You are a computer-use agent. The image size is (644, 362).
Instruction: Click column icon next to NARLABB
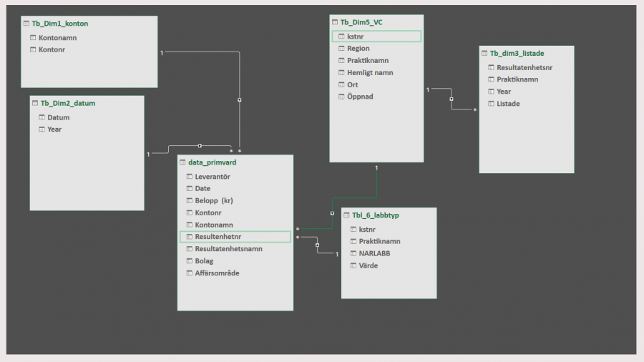(353, 254)
